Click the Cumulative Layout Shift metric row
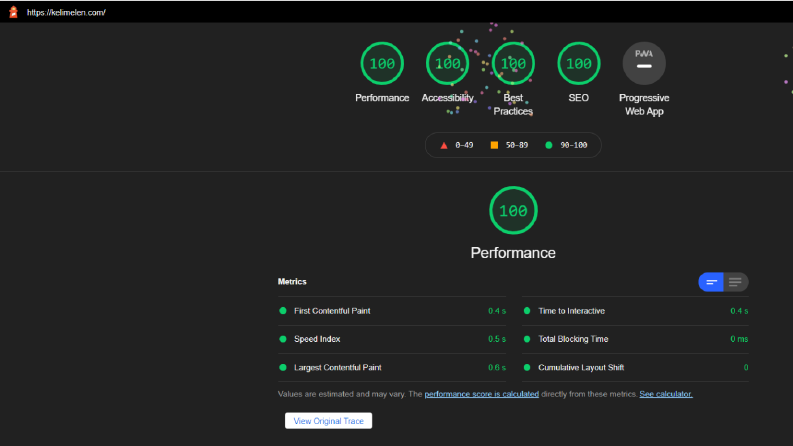This screenshot has width=793, height=446. pyautogui.click(x=635, y=368)
